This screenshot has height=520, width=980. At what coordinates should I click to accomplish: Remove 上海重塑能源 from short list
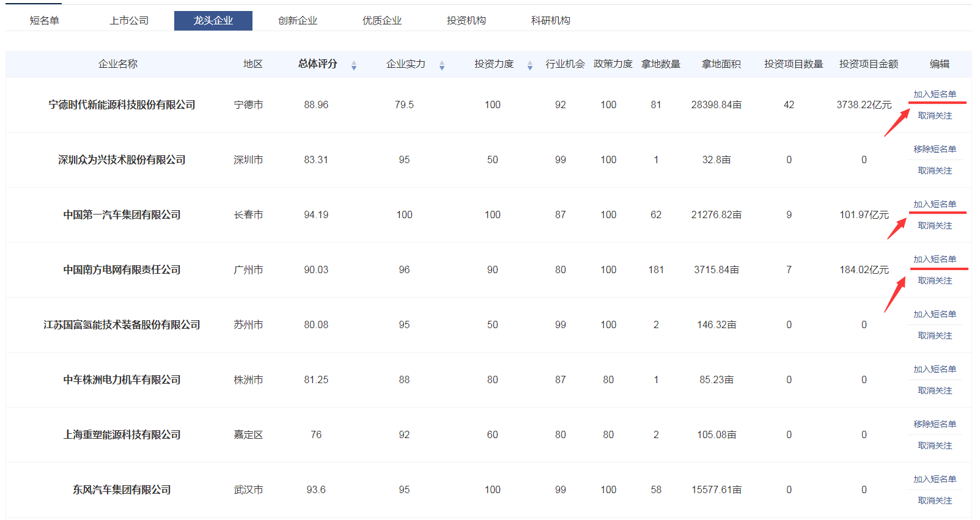[x=935, y=424]
